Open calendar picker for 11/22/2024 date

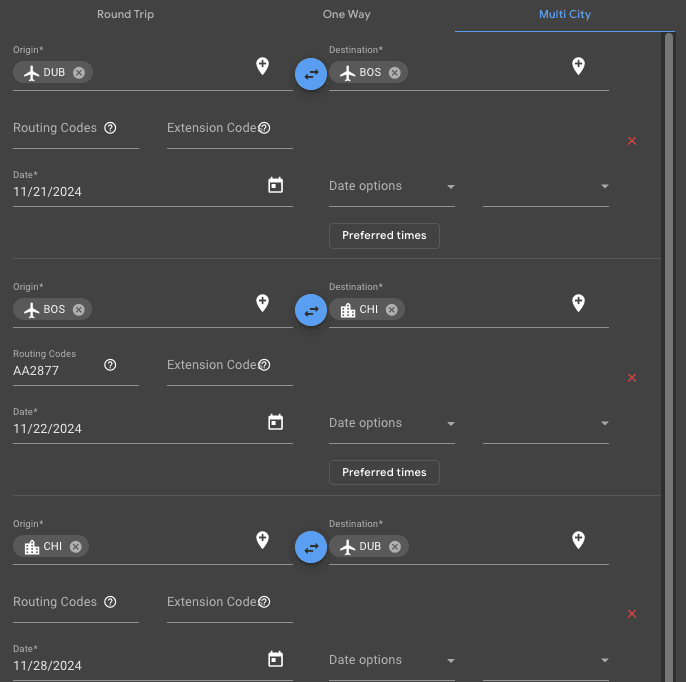pos(276,422)
